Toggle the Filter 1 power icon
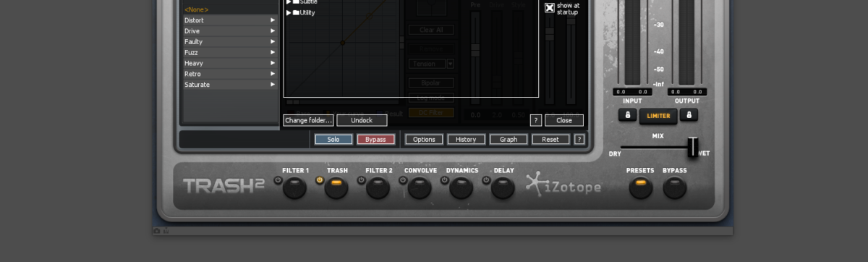868x262 pixels. tap(279, 179)
